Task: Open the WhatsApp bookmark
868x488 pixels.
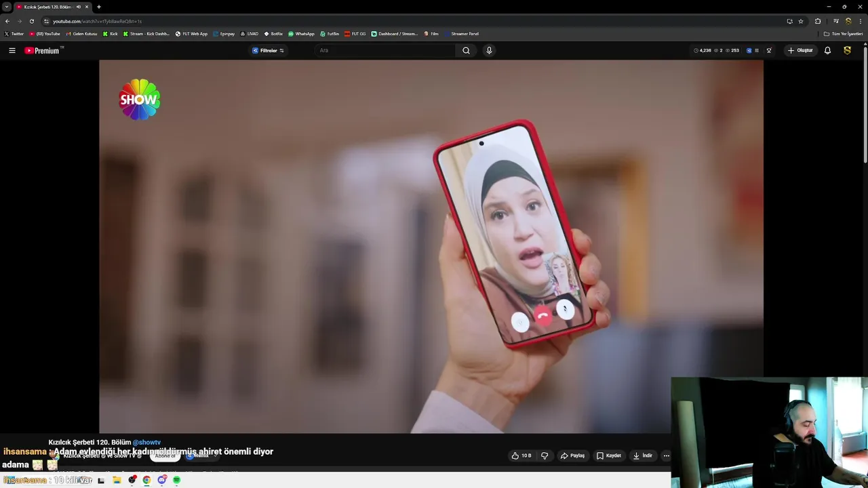Action: coord(301,34)
